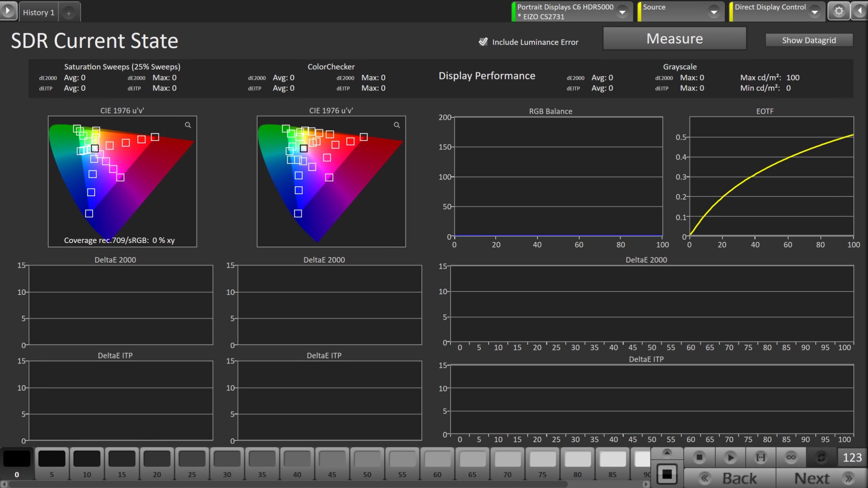Open the Portrait Displays C6 HDR5000 meter dropdown
The image size is (868, 488).
coord(623,12)
